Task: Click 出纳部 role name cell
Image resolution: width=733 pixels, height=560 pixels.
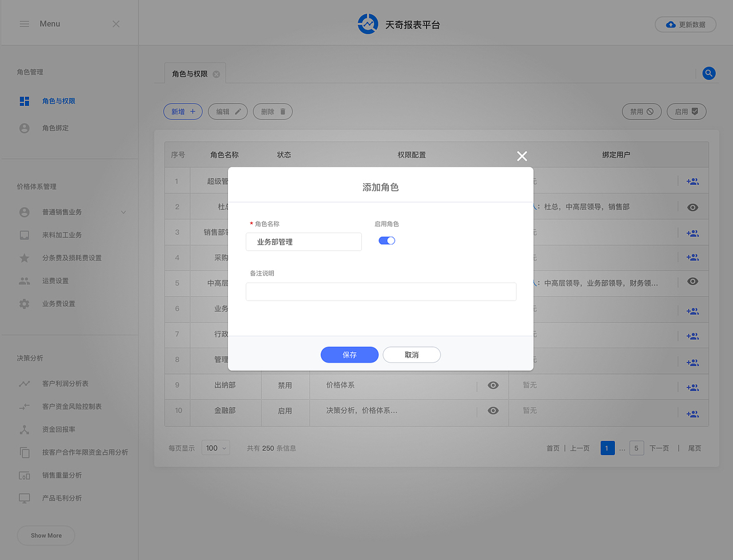Action: coord(225,385)
